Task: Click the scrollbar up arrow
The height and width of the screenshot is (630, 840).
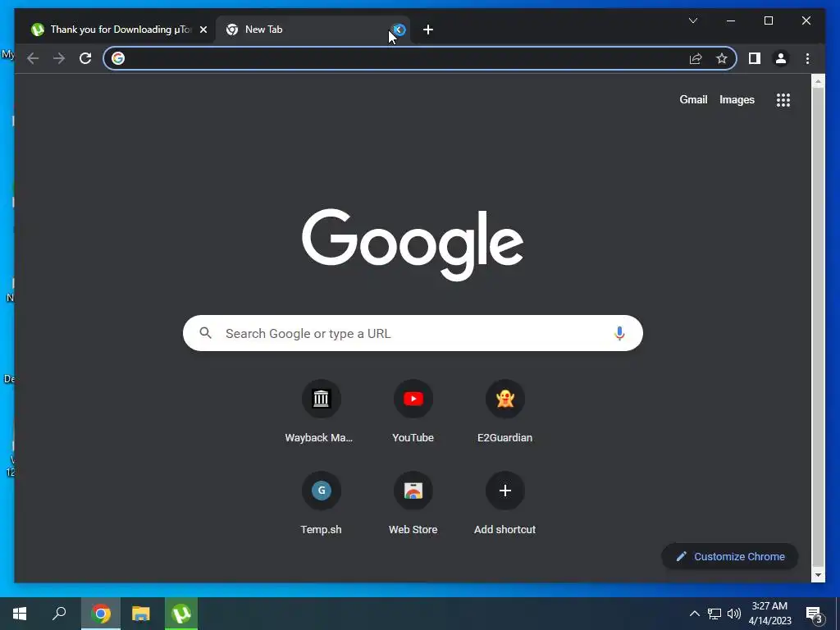Action: tap(818, 82)
